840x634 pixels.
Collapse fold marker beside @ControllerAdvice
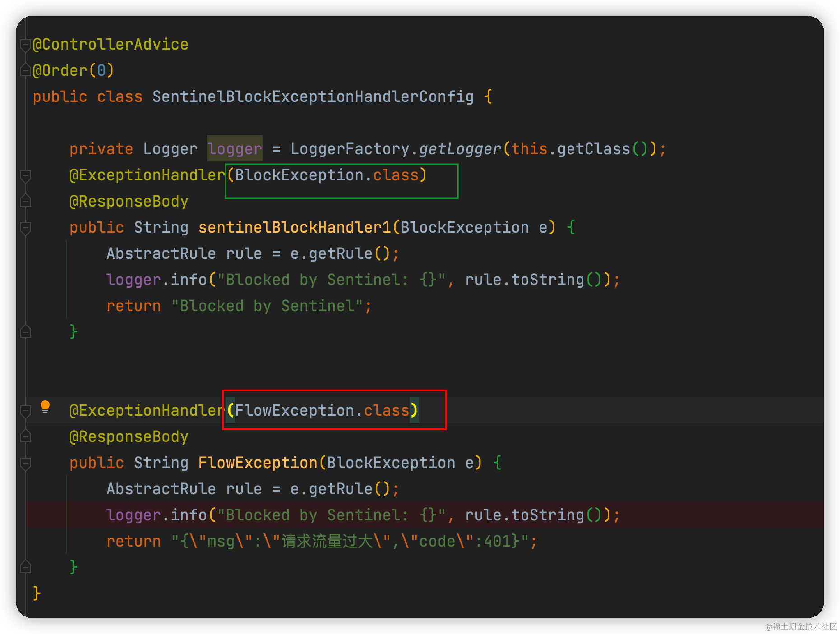click(x=26, y=45)
